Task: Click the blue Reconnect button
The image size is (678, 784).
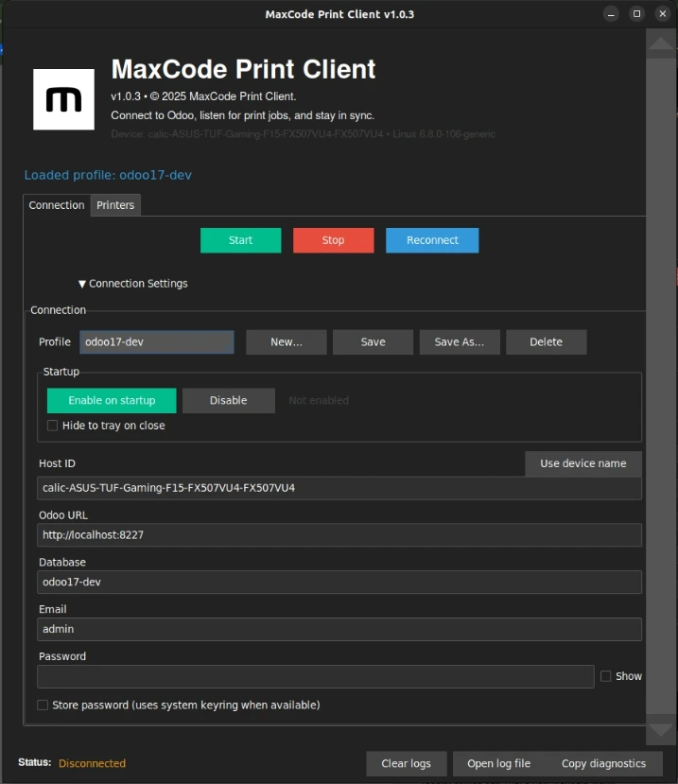Action: pyautogui.click(x=432, y=240)
